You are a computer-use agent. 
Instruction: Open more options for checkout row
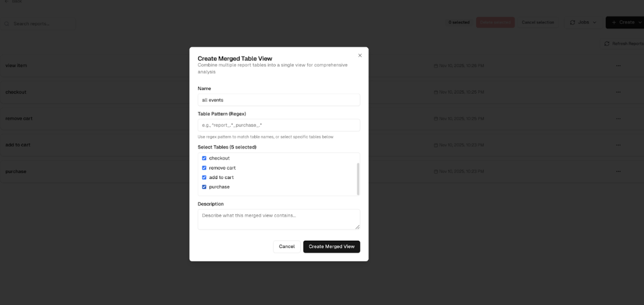(x=618, y=92)
